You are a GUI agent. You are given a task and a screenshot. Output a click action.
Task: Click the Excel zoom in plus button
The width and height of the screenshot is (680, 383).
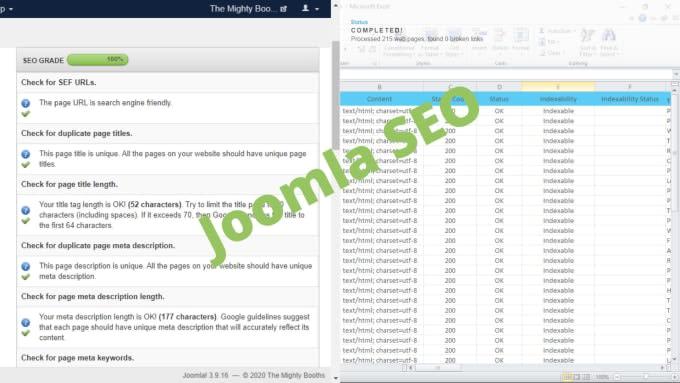pos(674,377)
